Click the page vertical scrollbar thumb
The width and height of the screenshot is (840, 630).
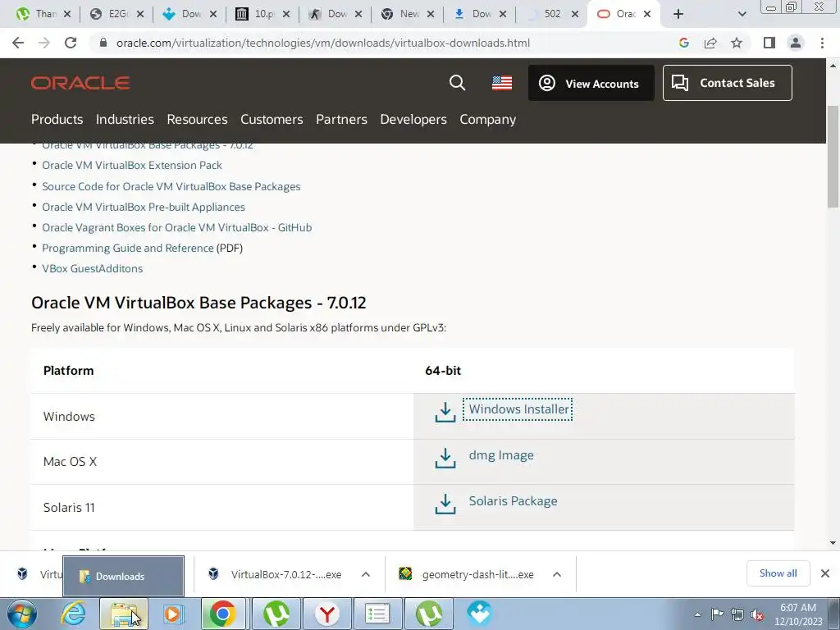[x=833, y=157]
